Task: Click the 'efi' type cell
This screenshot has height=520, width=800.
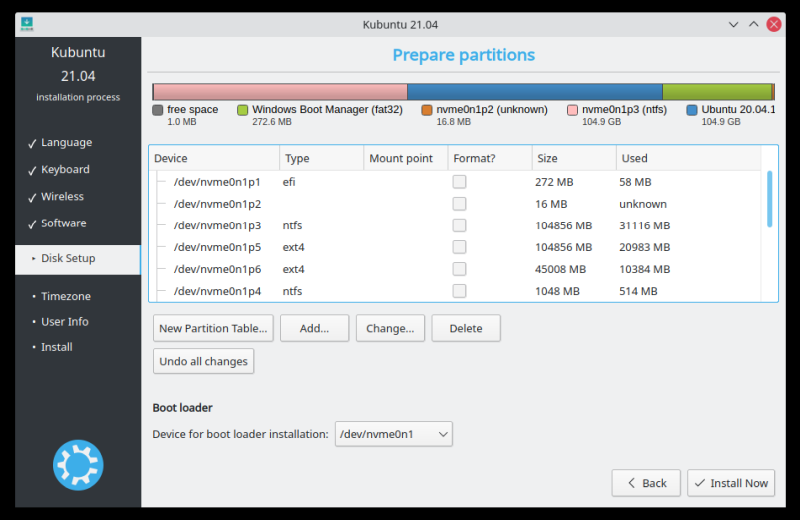Action: (289, 182)
